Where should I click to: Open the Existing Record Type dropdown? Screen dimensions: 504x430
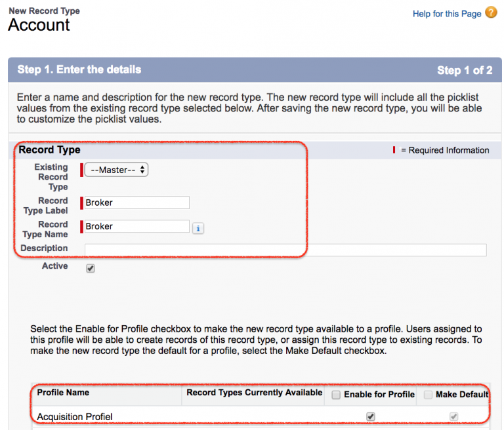117,170
